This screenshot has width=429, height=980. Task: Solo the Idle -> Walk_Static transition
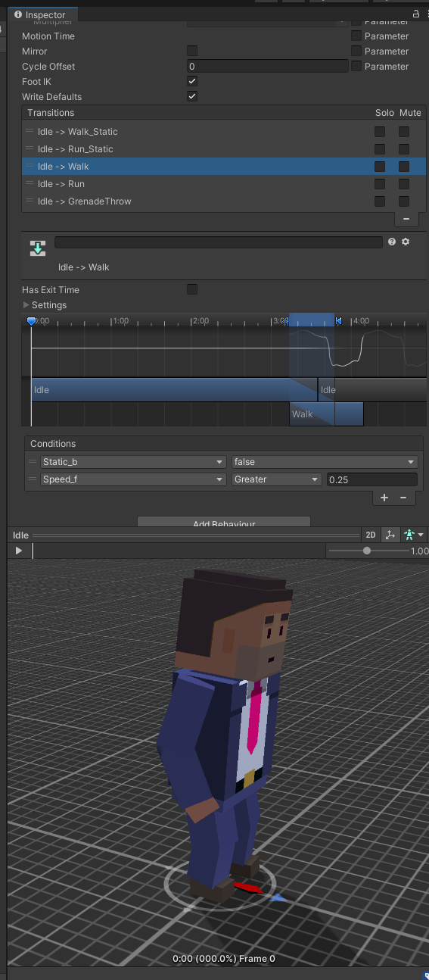[380, 131]
